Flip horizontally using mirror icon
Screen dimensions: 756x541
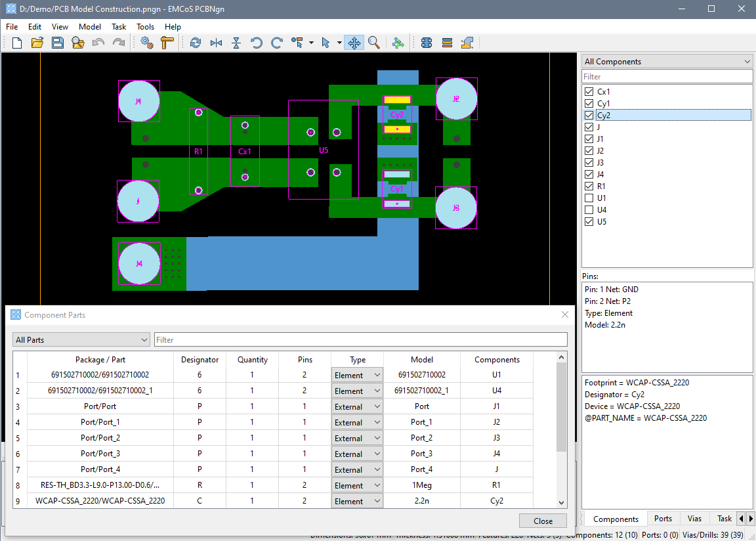216,43
